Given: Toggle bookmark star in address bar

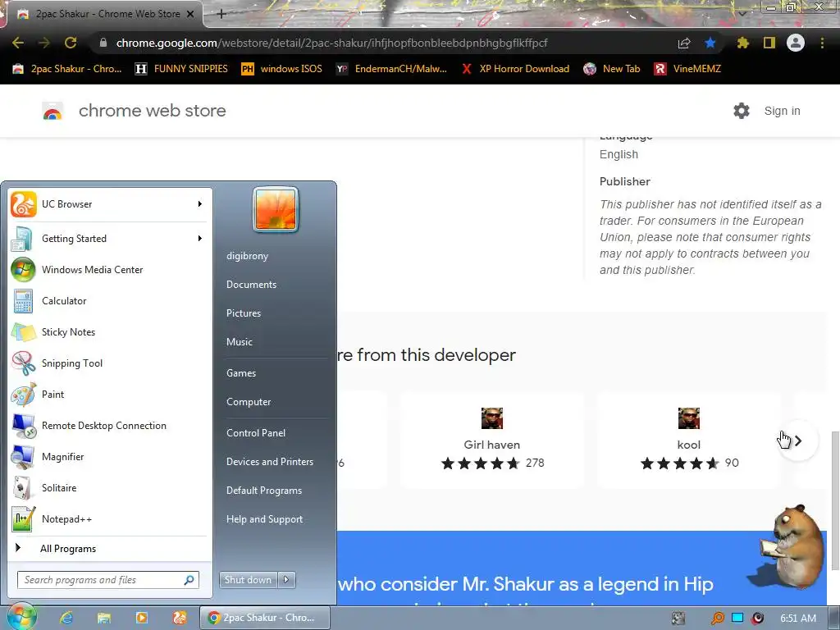Looking at the screenshot, I should point(710,43).
